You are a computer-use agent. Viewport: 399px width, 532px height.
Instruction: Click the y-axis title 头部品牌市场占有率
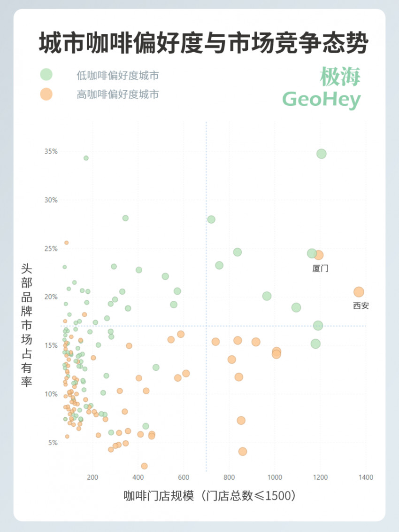click(x=27, y=325)
